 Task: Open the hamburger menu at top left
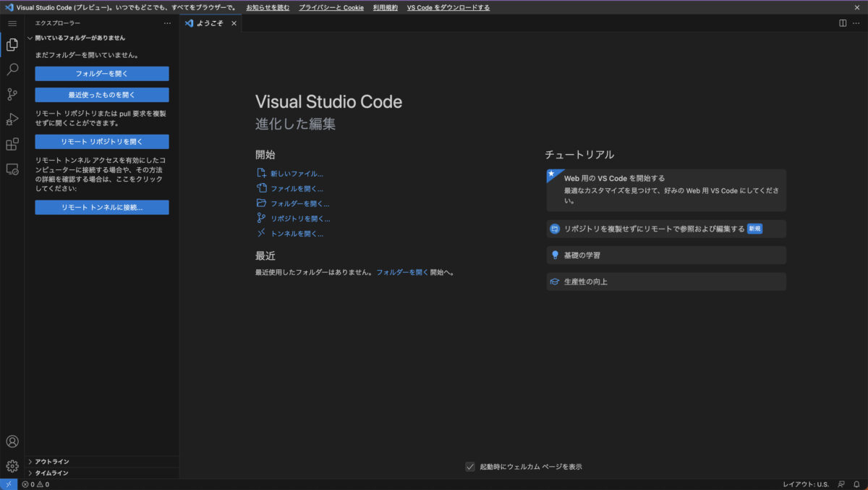click(x=12, y=22)
